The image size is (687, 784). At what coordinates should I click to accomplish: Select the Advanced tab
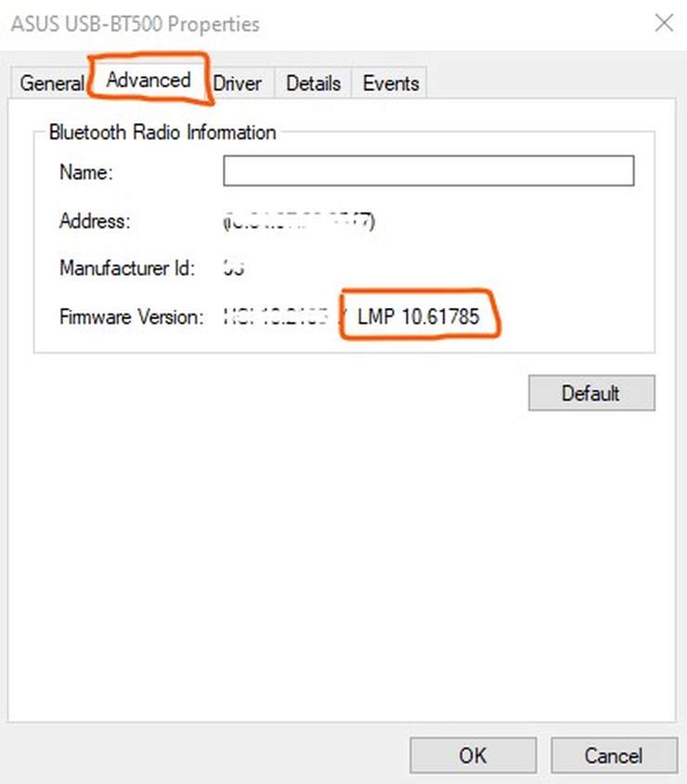pos(149,81)
